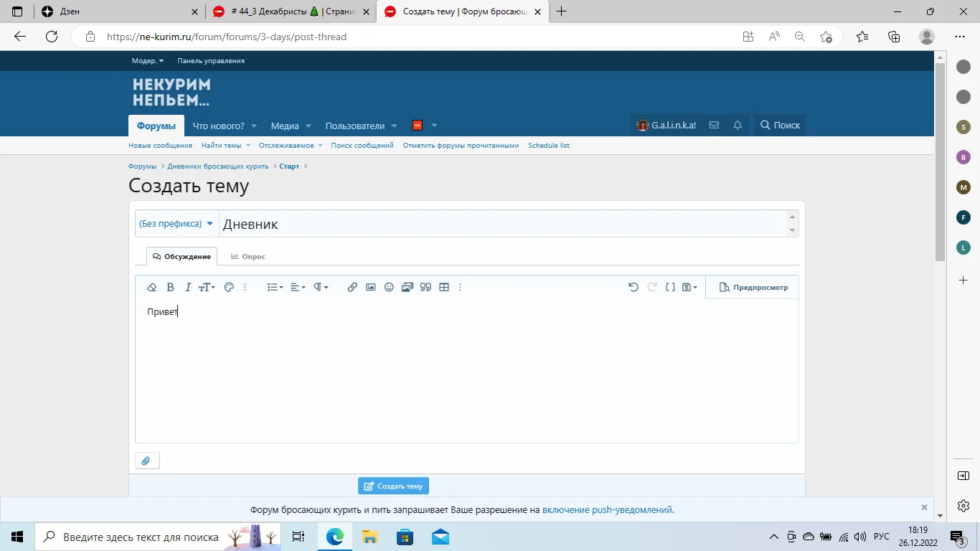Open the list dropdown in editor

coord(275,287)
